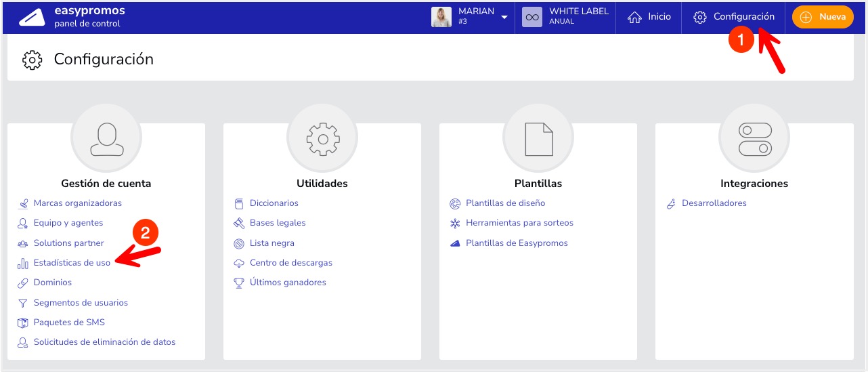Screen dimensions: 868x372
Task: Click the Solicitudes de eliminación user icon
Action: pos(23,342)
